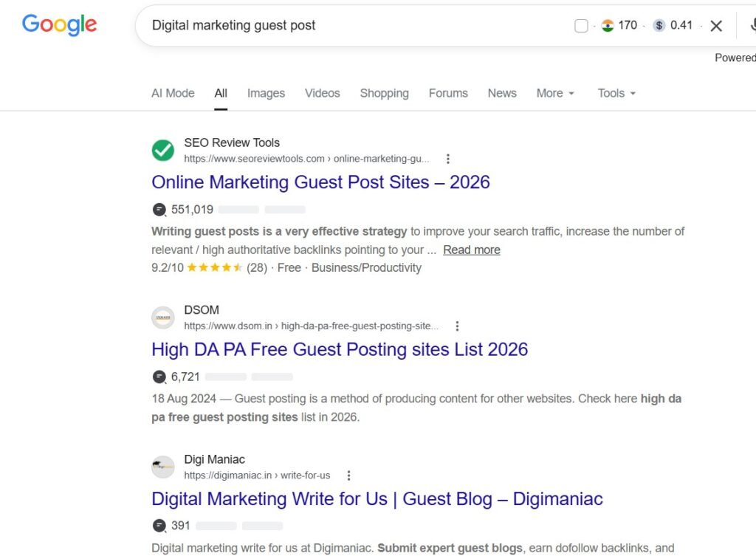Viewport: 756px width, 556px height.
Task: Tick the keyword checkbox in search bar
Action: click(x=581, y=26)
